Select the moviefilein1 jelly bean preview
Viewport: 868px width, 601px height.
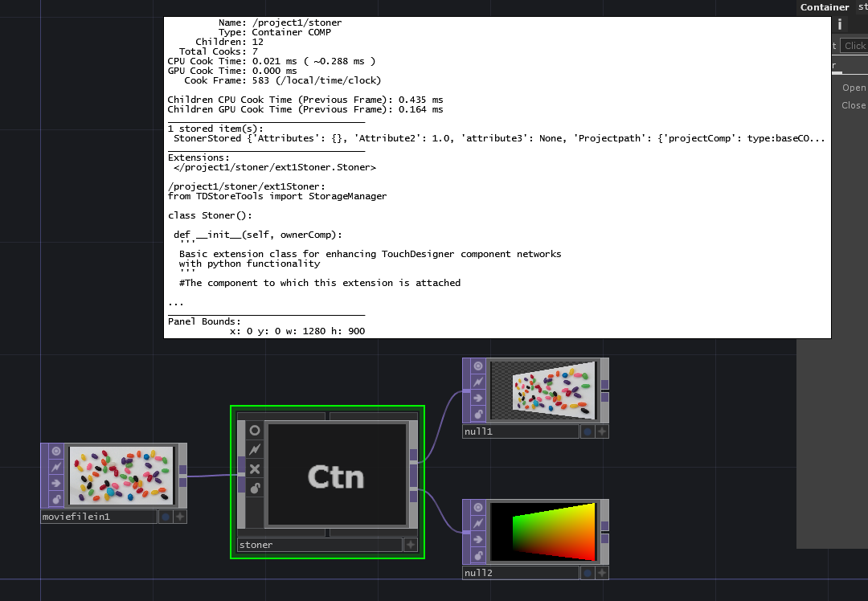(x=122, y=476)
